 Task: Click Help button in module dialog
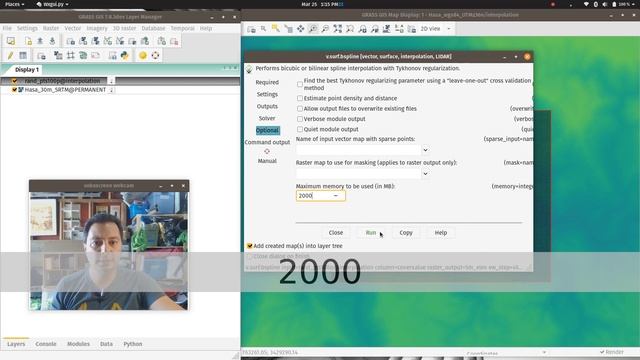(441, 232)
